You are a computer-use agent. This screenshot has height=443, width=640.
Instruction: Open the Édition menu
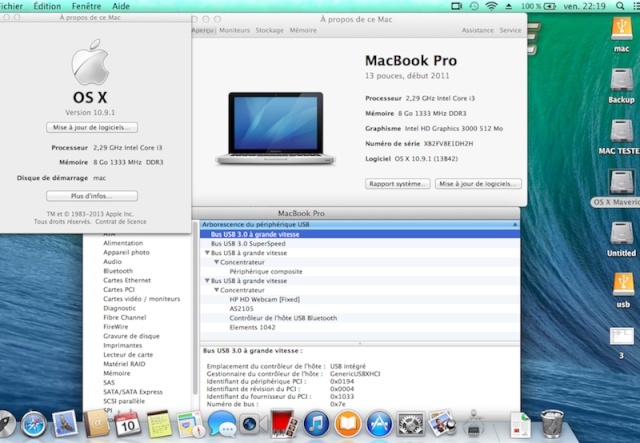click(x=47, y=6)
